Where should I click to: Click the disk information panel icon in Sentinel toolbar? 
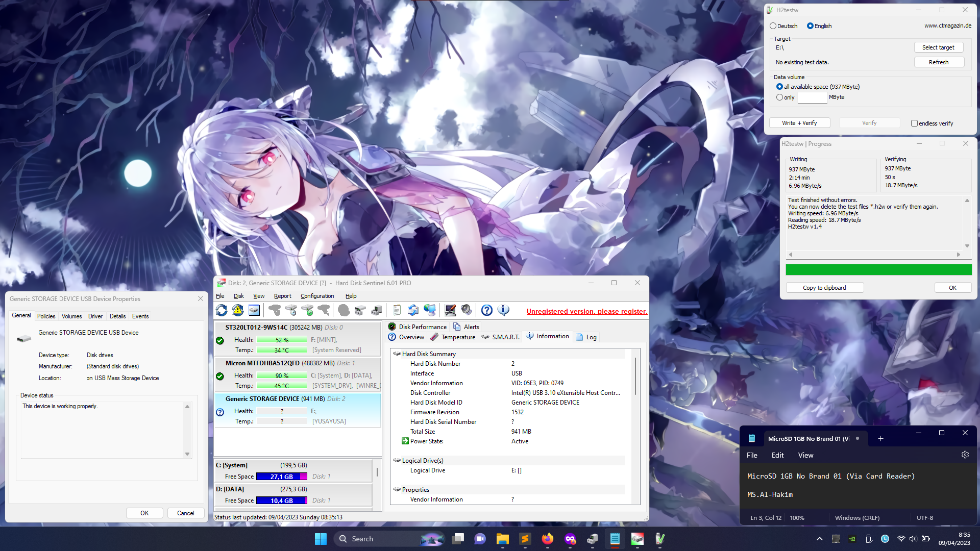coord(254,310)
